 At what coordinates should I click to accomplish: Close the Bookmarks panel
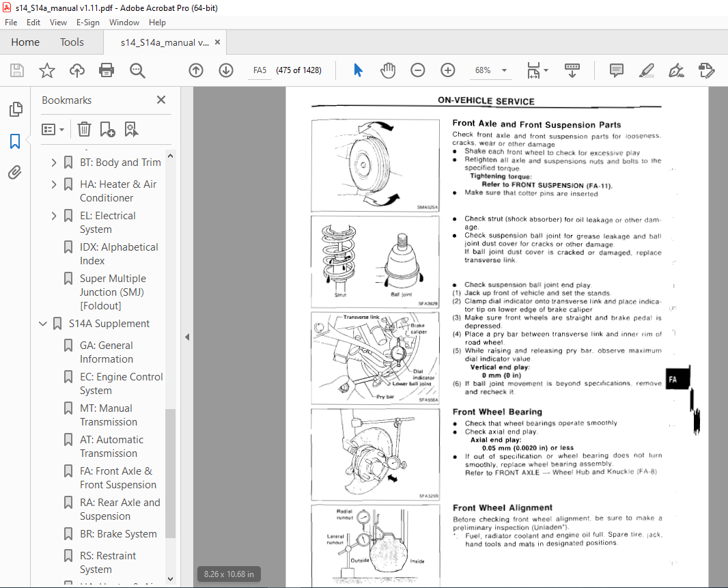(x=161, y=100)
